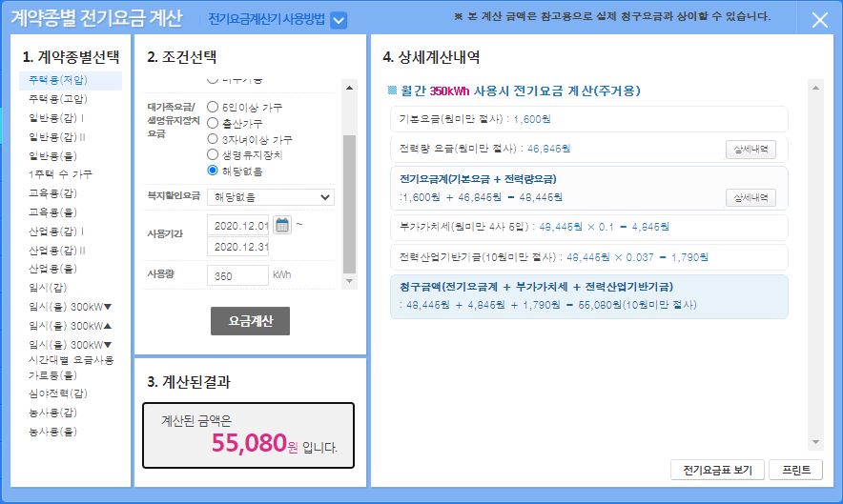The width and height of the screenshot is (843, 504).
Task: Choose 교육용(갑) in the contract list
Action: (52, 192)
